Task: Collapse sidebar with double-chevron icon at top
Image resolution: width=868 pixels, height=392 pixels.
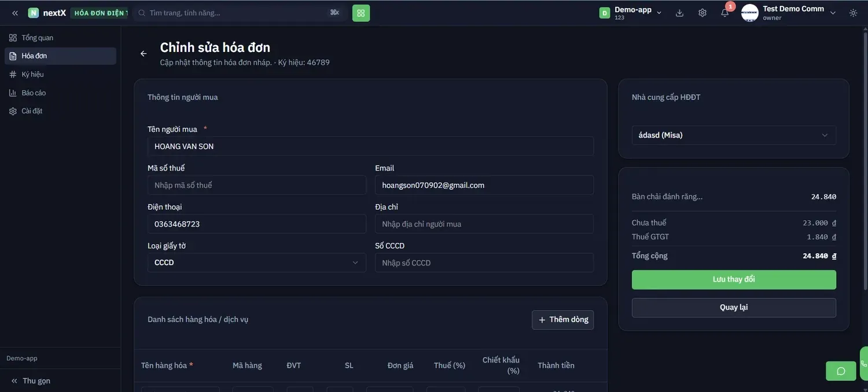Action: coord(15,13)
